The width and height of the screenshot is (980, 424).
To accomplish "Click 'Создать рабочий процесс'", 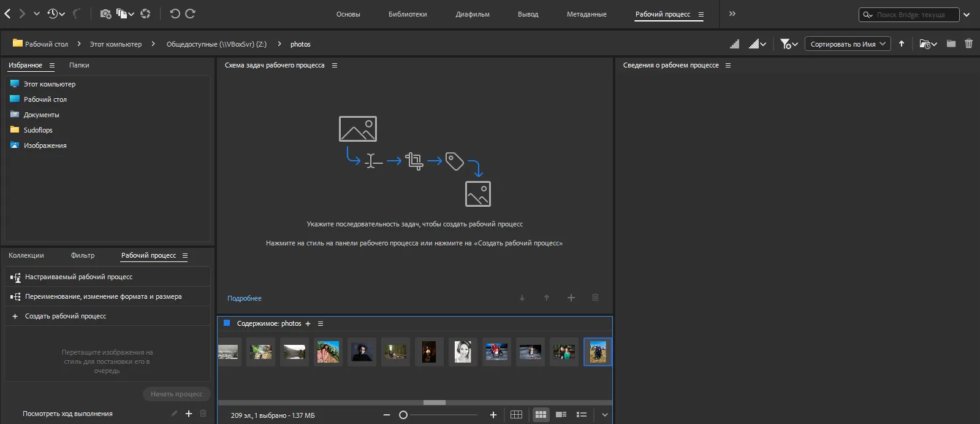I will click(x=66, y=316).
